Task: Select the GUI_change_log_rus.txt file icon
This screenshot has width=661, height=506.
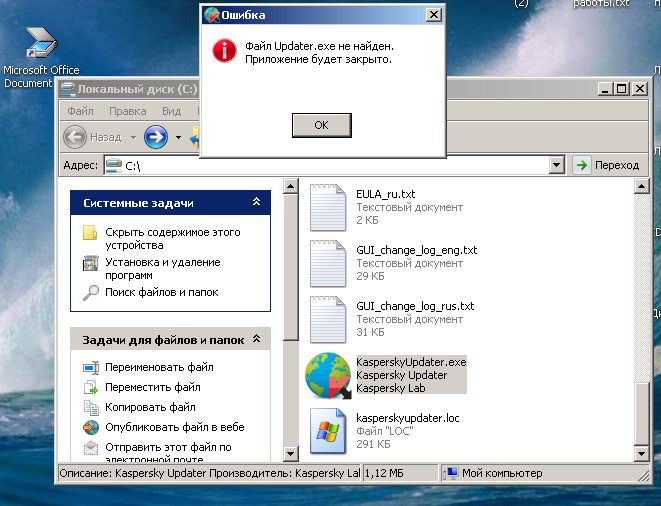Action: pos(328,319)
